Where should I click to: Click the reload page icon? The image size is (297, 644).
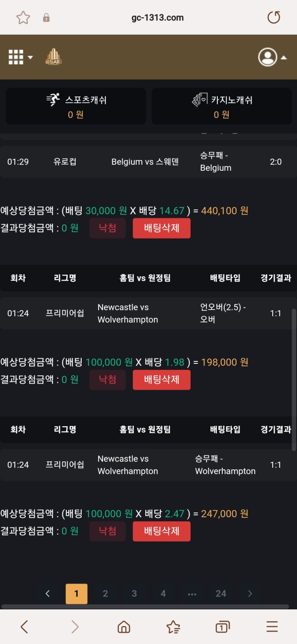pyautogui.click(x=274, y=18)
